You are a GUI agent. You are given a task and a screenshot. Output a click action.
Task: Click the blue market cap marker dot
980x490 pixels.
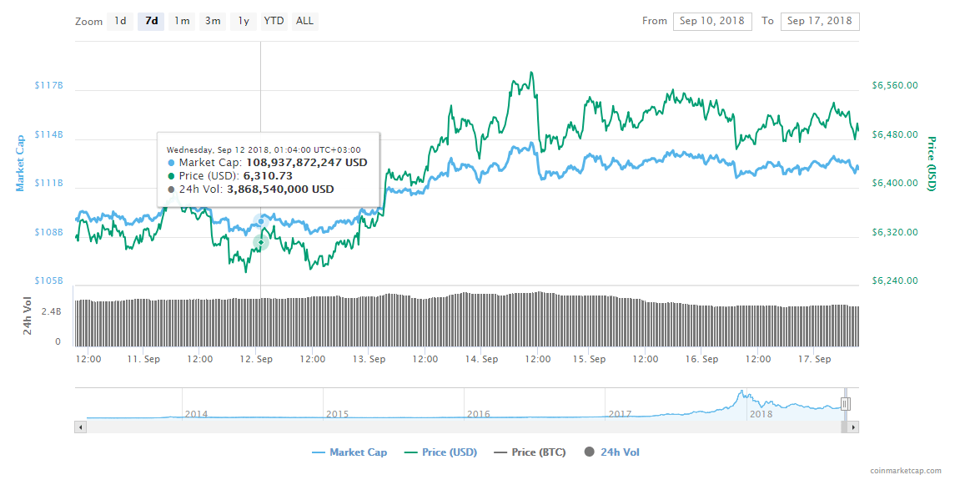261,221
